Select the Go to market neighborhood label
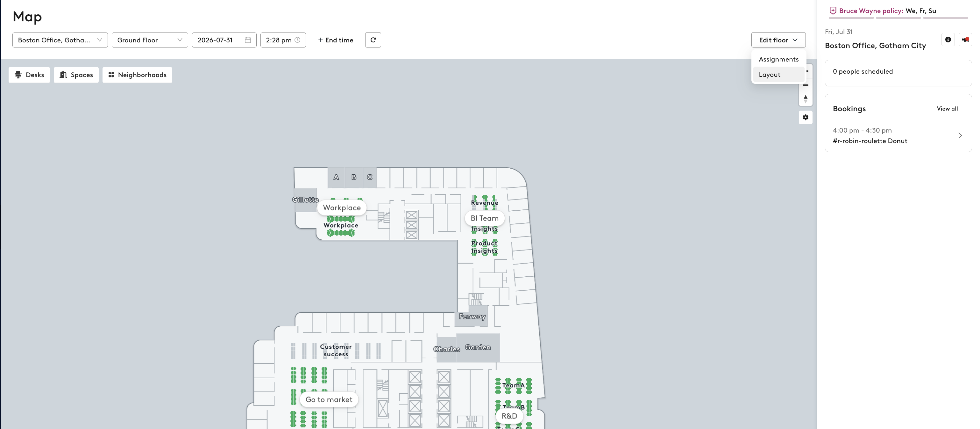980x429 pixels. (x=329, y=400)
